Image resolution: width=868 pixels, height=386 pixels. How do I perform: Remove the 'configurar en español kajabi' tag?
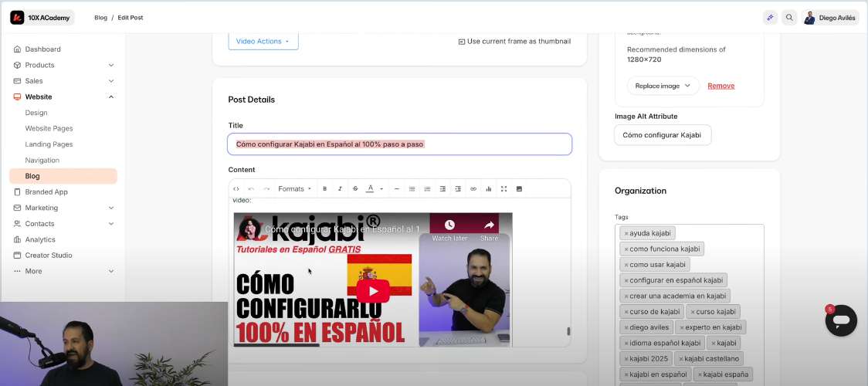626,280
